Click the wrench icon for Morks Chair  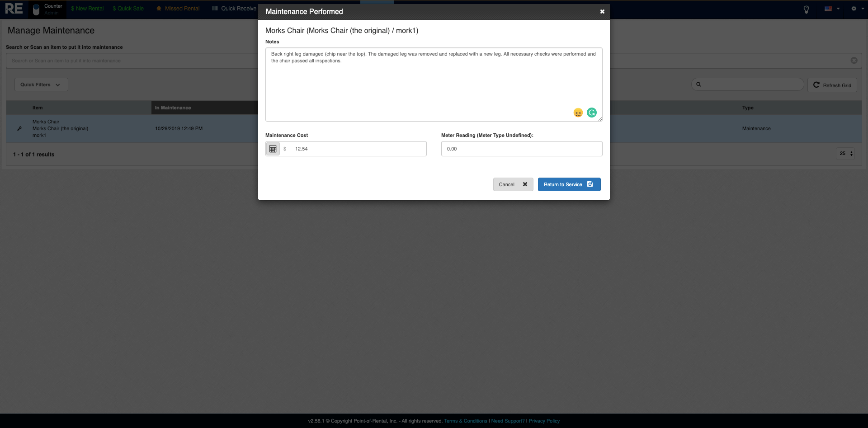click(x=19, y=128)
